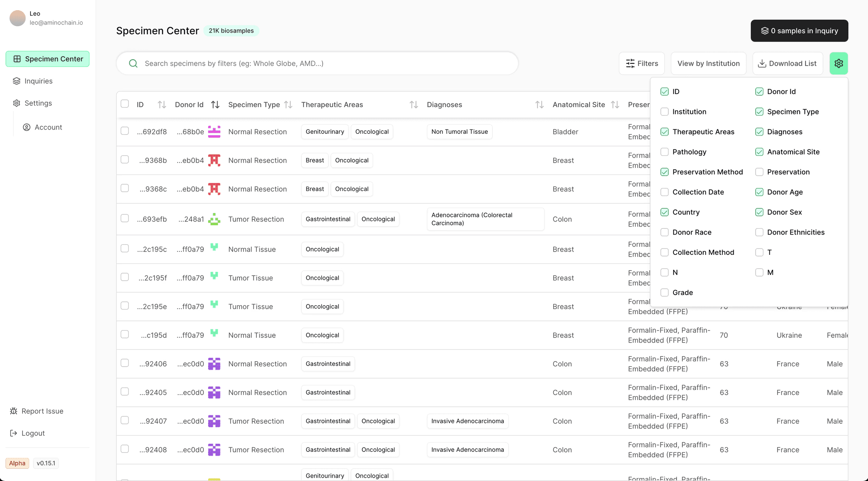
Task: Open the 0 samples in Inquiry button
Action: pos(799,31)
